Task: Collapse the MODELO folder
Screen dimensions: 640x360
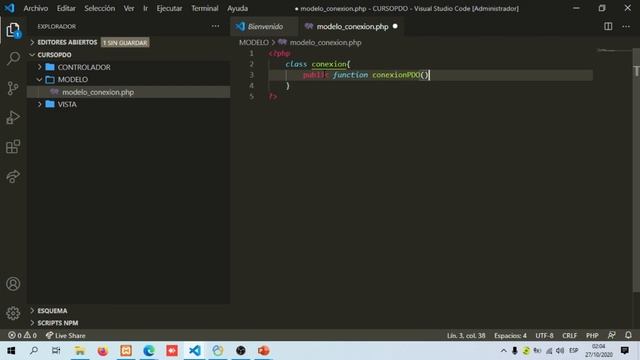Action: pos(73,80)
